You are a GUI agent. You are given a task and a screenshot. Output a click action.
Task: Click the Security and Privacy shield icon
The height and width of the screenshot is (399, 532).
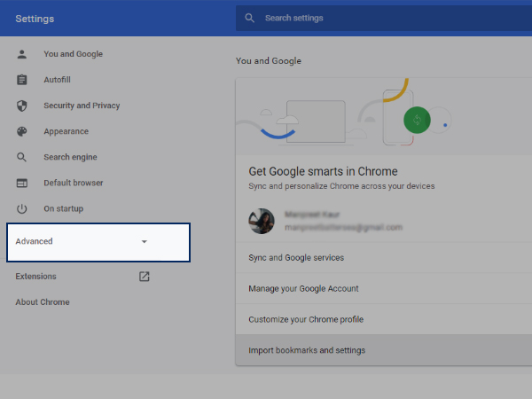click(x=22, y=106)
